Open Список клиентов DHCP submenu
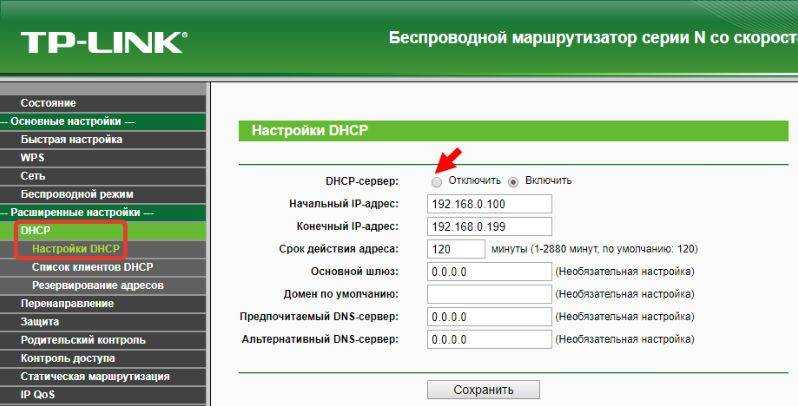 tap(103, 267)
